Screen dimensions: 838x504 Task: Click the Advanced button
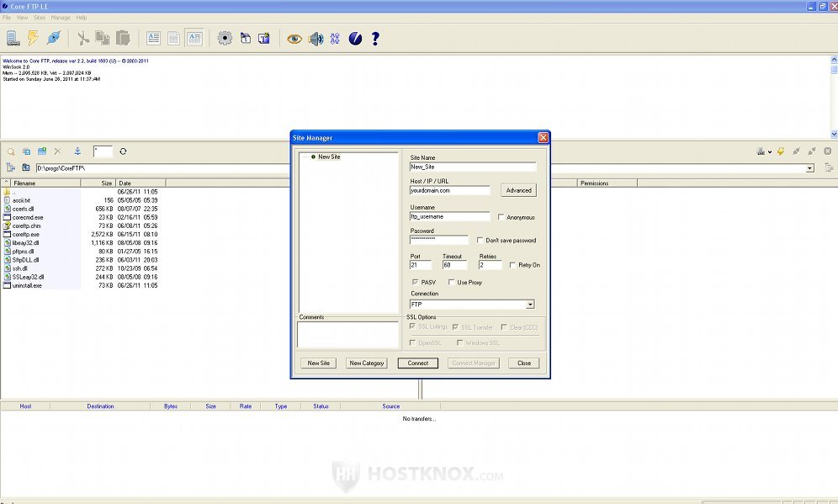[x=518, y=190]
